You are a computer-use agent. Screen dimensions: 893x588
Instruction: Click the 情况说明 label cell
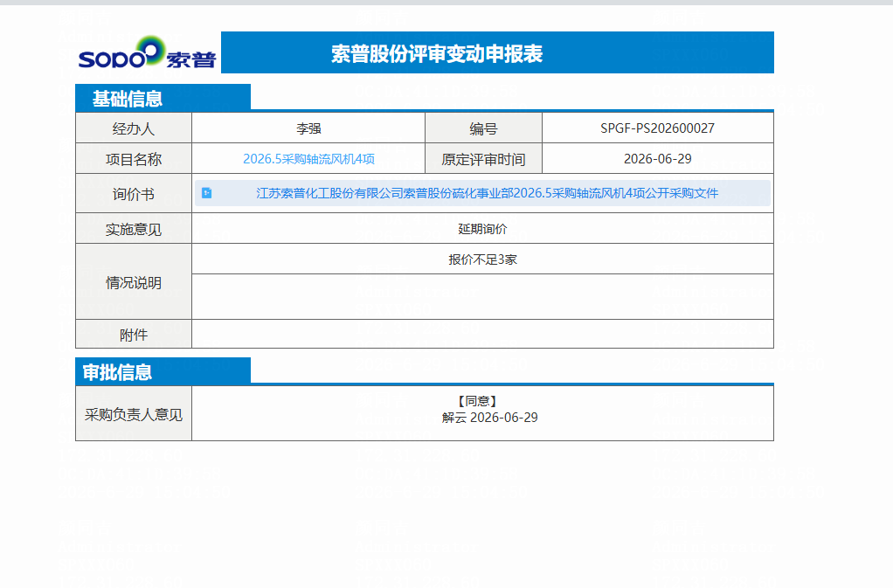click(x=134, y=281)
